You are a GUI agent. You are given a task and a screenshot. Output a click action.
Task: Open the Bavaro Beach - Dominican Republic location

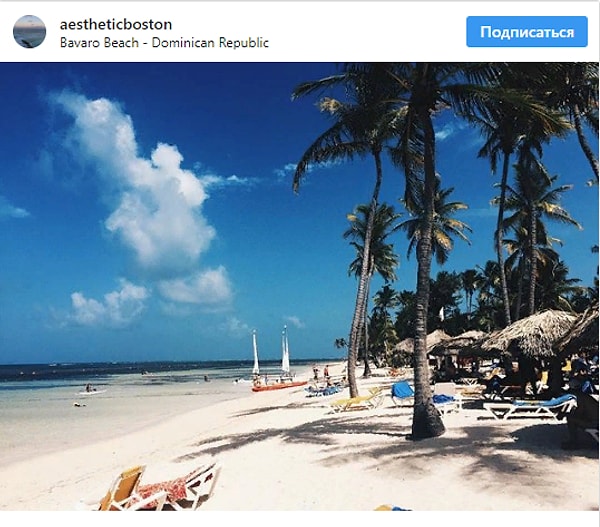(164, 42)
